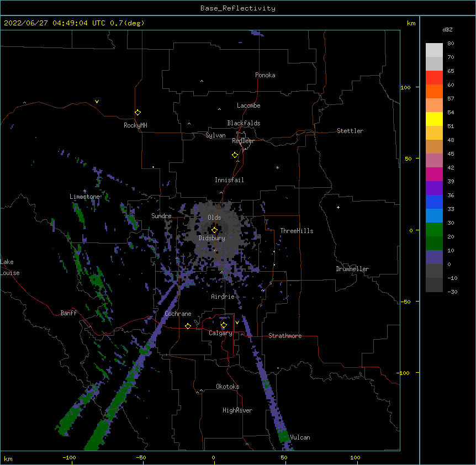The image size is (476, 465).
Task: Click the asterisk marker above Limestone
Action: [x=84, y=191]
